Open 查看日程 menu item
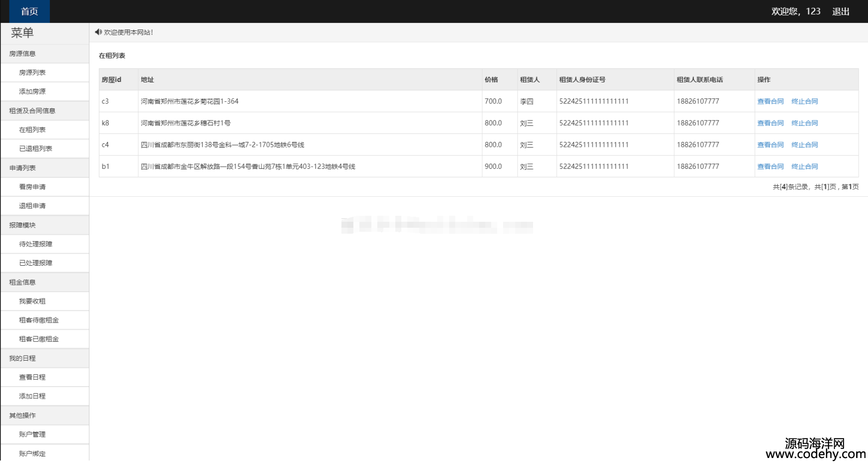 45,377
